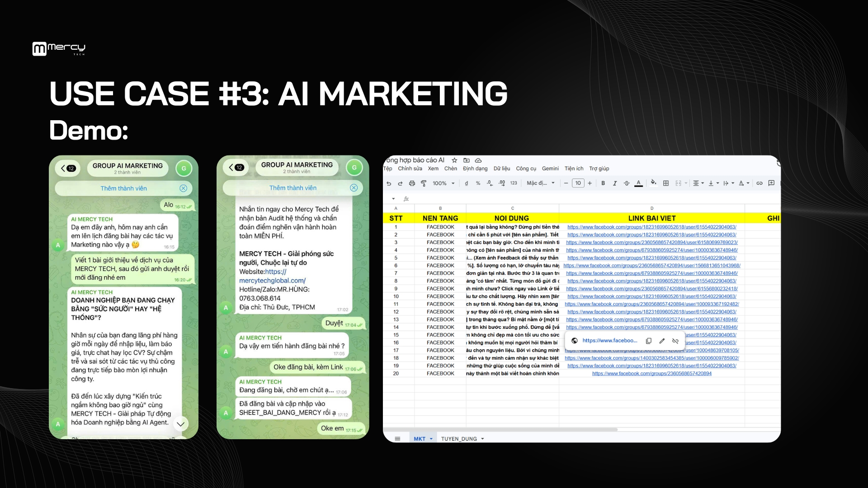Open the Facebook link in row 18
This screenshot has height=488, width=868.
pos(652,358)
